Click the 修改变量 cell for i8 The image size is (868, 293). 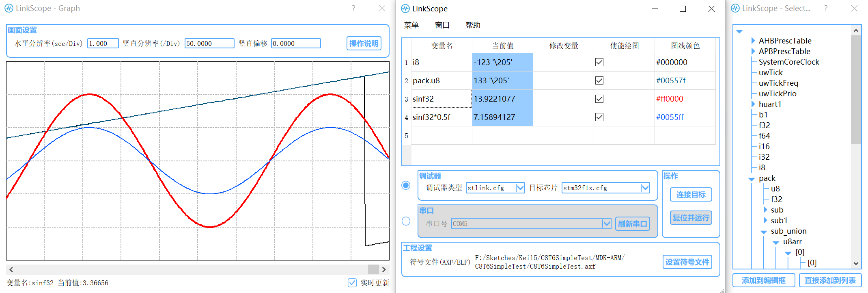tap(563, 62)
